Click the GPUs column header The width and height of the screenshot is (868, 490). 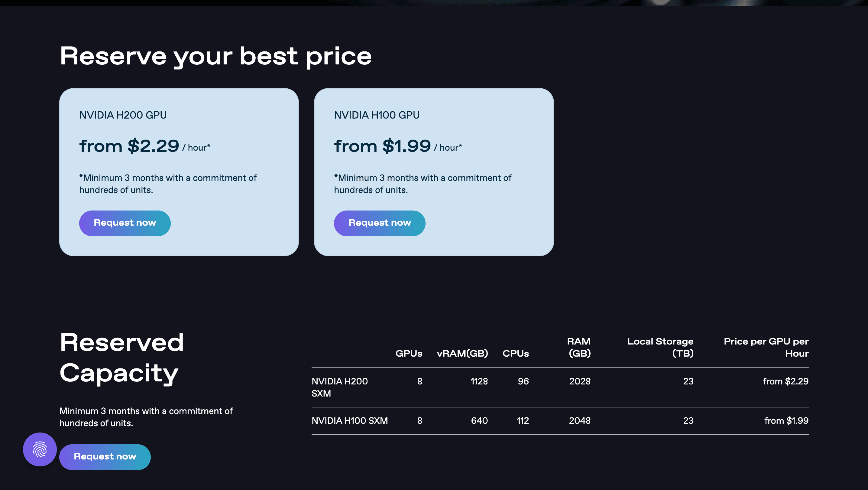point(408,353)
